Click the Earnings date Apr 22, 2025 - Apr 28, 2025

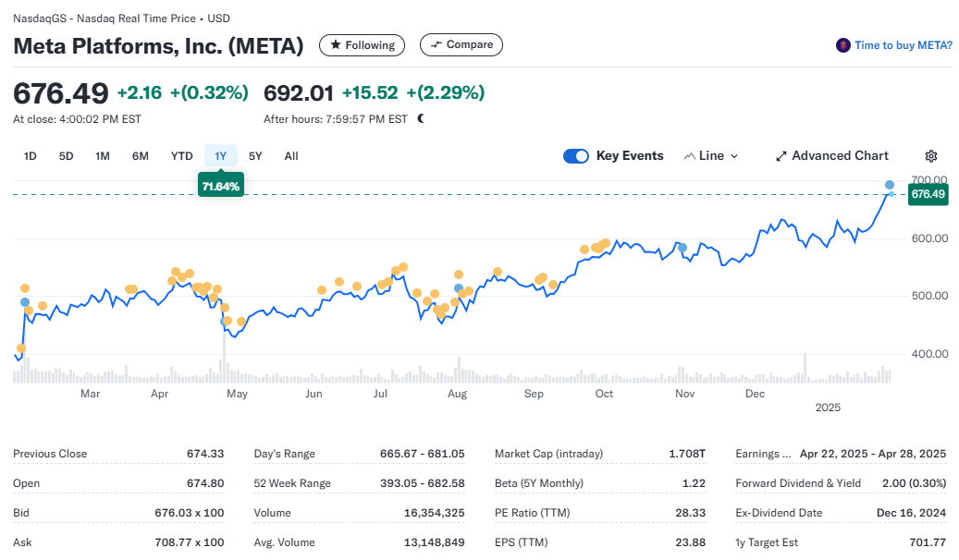873,454
